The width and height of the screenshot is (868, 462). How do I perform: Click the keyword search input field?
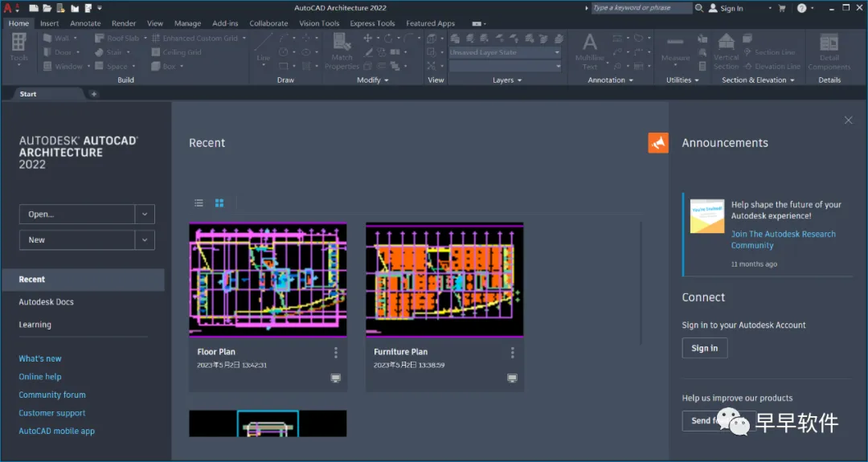coord(641,8)
